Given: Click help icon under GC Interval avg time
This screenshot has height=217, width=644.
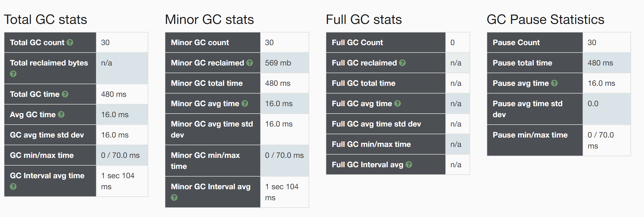Looking at the screenshot, I should (x=13, y=186).
